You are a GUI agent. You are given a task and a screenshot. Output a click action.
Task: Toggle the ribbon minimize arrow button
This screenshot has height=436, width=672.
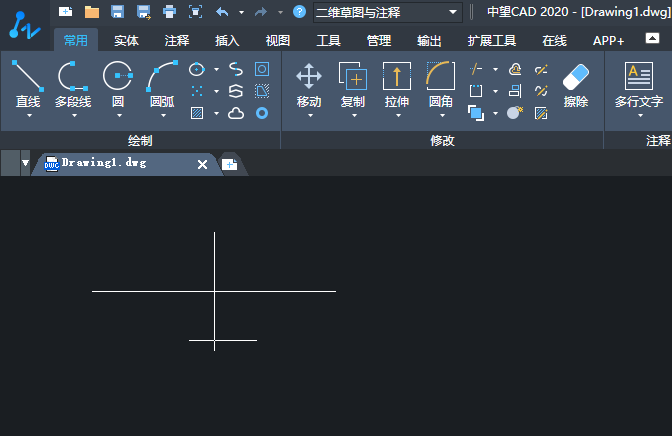tap(652, 38)
